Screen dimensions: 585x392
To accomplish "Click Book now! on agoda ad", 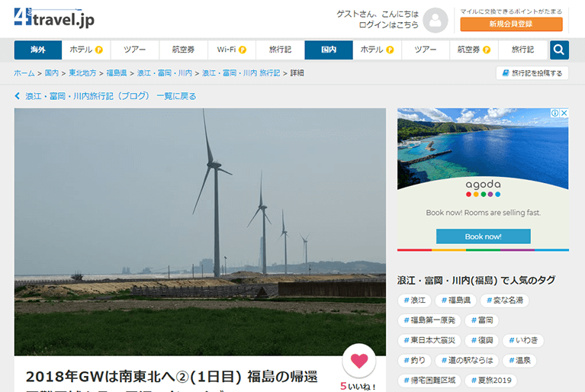I will click(x=483, y=236).
